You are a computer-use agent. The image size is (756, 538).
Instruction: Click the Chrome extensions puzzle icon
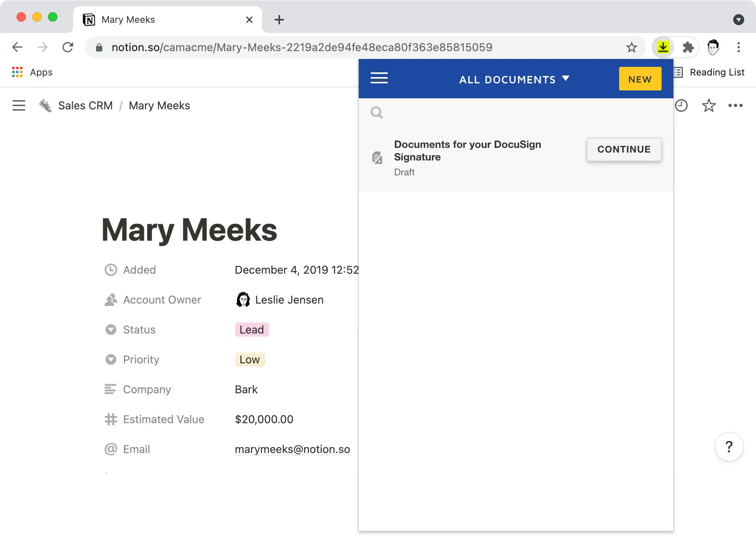(x=688, y=47)
